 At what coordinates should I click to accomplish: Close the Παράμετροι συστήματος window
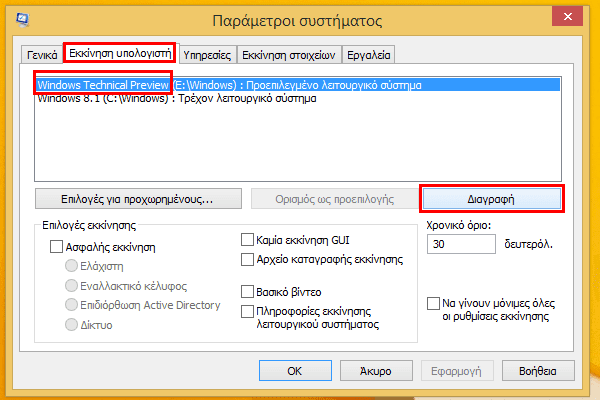(567, 16)
